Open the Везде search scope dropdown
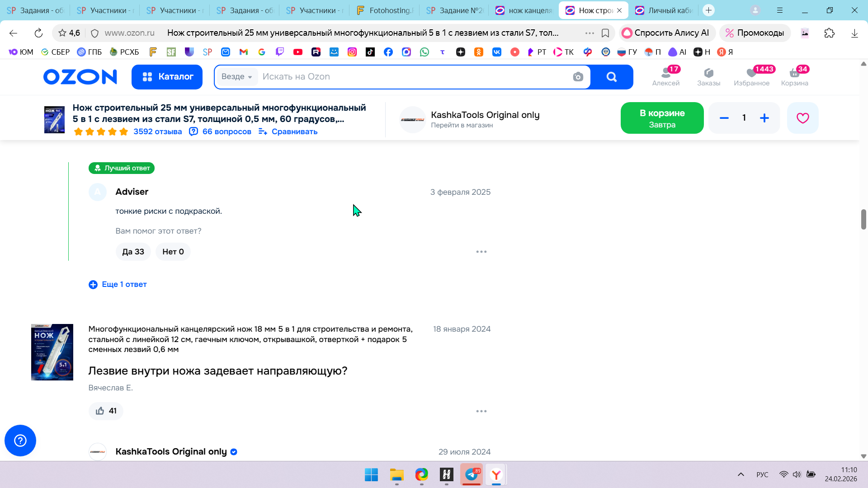The image size is (868, 488). pos(236,77)
